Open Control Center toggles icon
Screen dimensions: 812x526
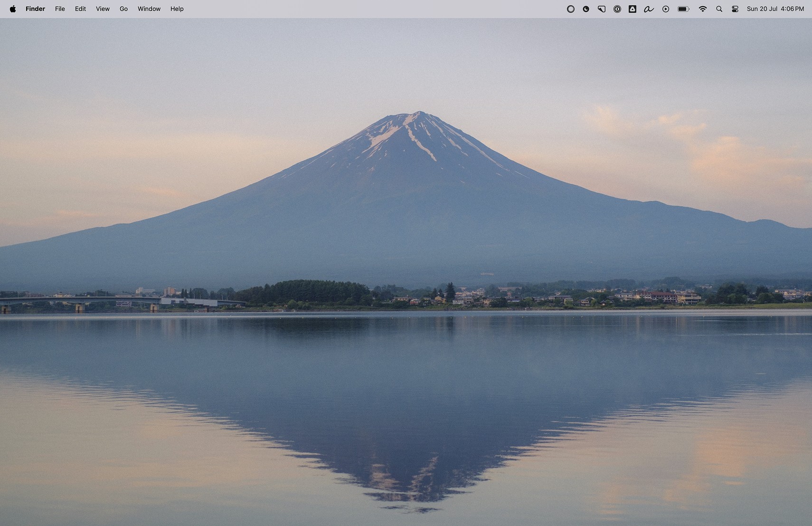point(735,9)
